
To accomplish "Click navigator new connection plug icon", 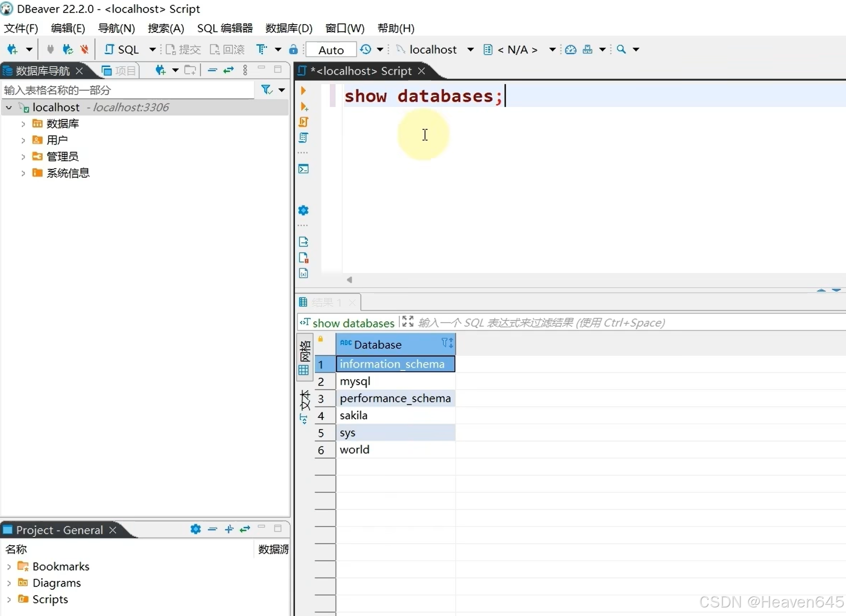I will [161, 70].
